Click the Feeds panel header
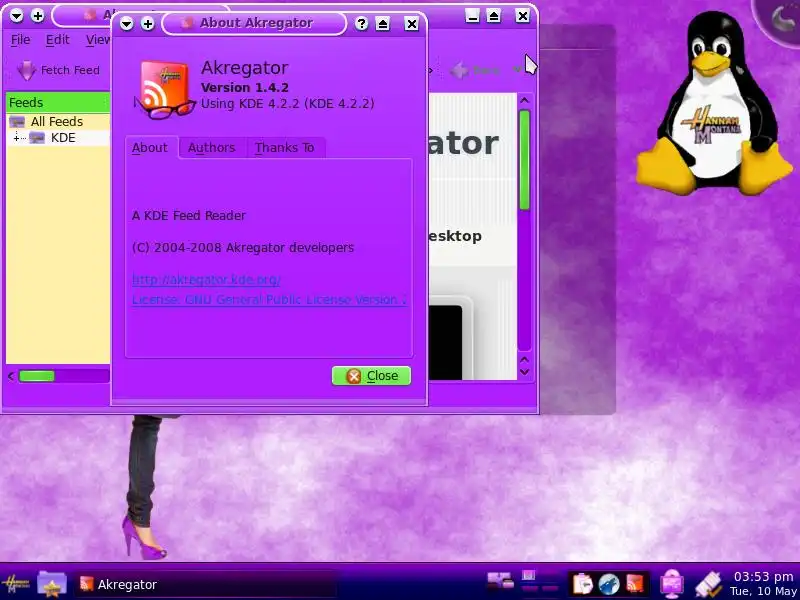800x600 pixels. (x=58, y=103)
